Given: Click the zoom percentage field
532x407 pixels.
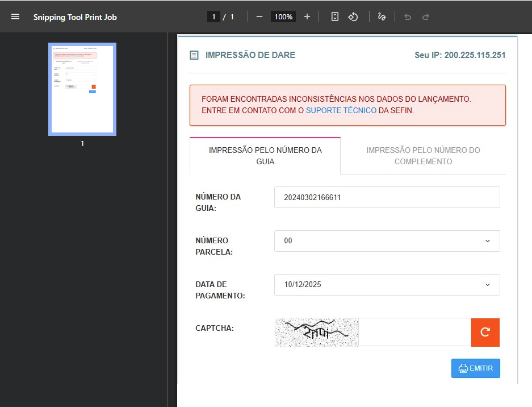Looking at the screenshot, I should coord(283,16).
